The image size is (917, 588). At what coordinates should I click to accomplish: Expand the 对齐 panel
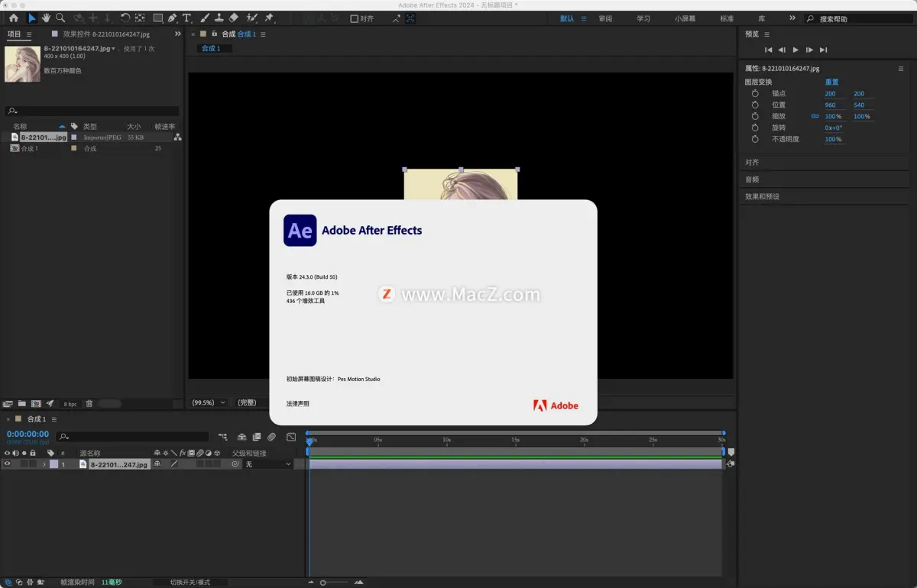pyautogui.click(x=752, y=162)
